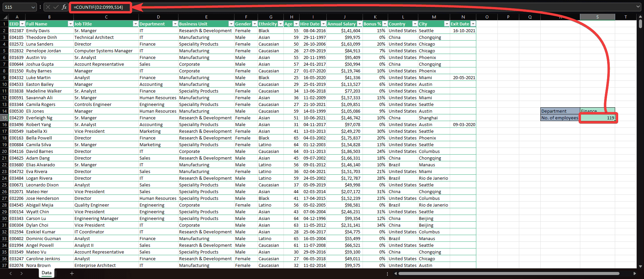Select the 'Emily Davis' name cell
The height and width of the screenshot is (279, 644).
[x=49, y=31]
